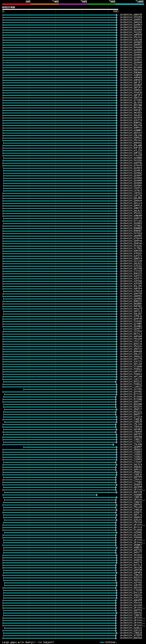
Task: Select the UniRef100_C1EIT2 entry
Action: 131,379
